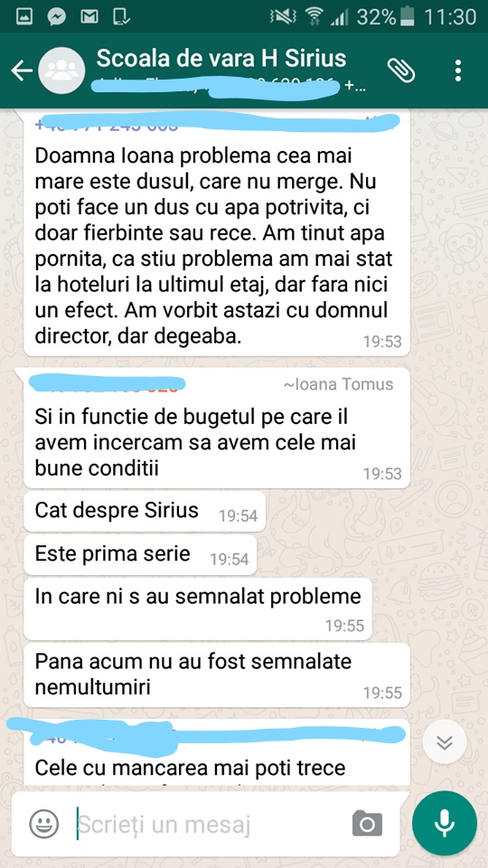
Task: Select the "Este prima serie" message bubble
Action: [x=141, y=554]
